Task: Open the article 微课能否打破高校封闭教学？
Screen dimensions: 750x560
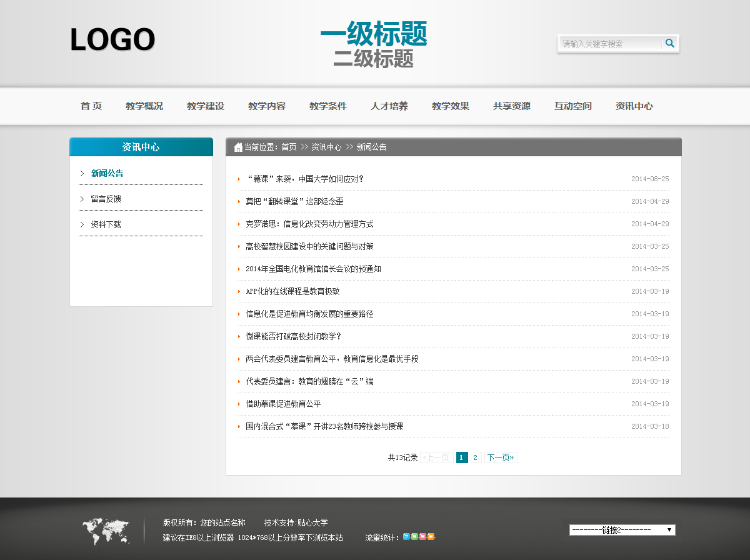Action: pos(294,336)
